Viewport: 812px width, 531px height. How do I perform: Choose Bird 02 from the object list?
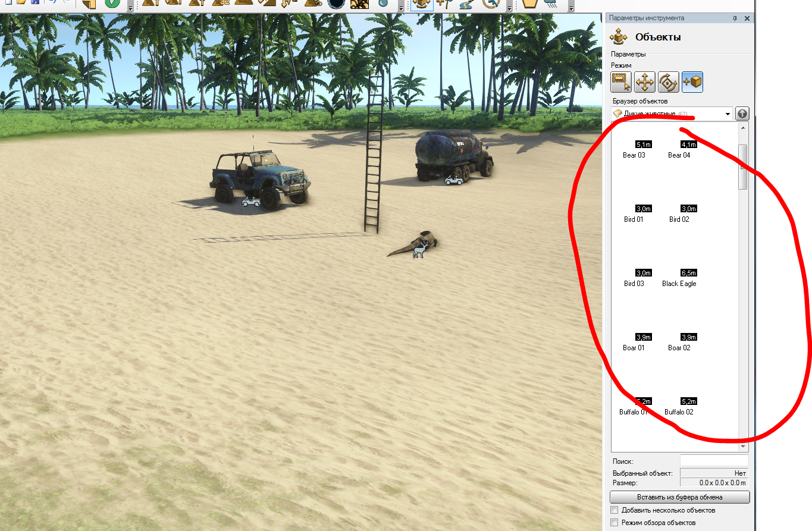point(679,219)
